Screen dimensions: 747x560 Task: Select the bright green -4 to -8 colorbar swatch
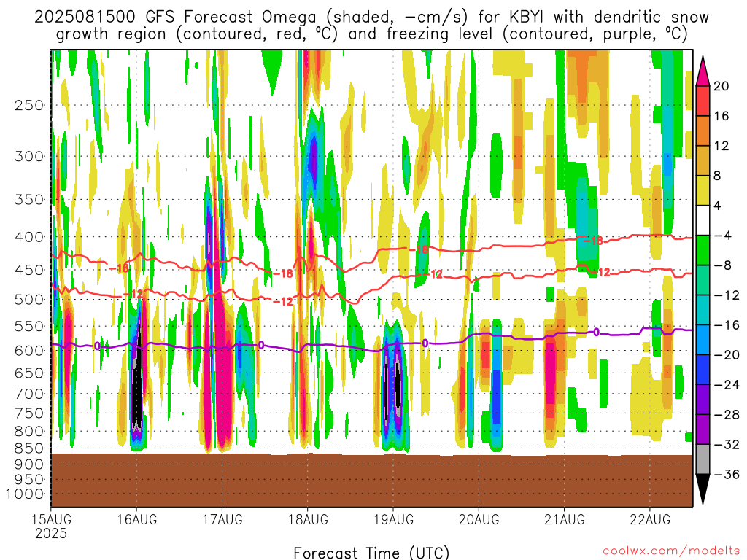point(703,250)
